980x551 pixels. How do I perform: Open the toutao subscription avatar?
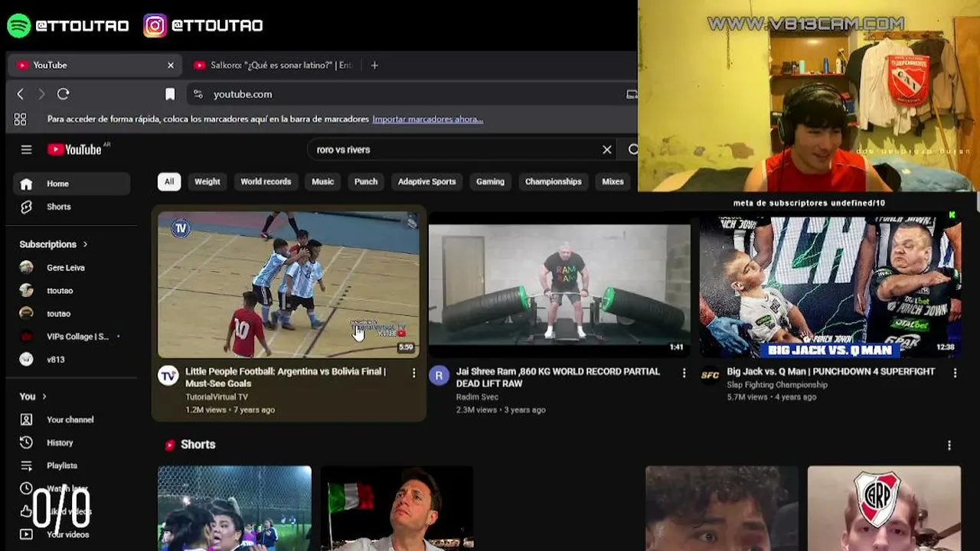pyautogui.click(x=26, y=313)
